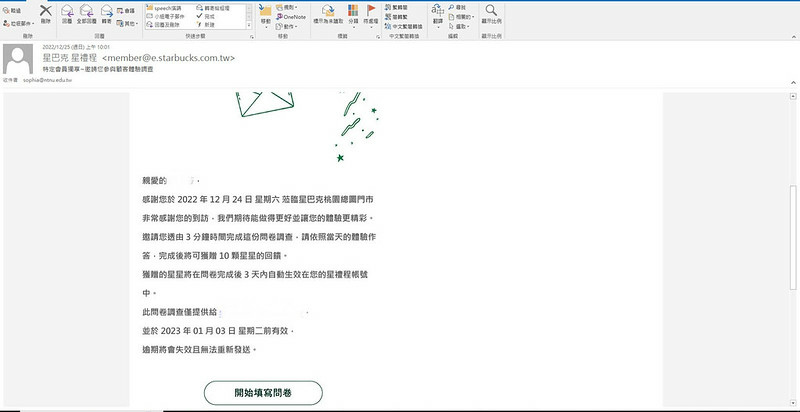Click the Zoom (顯示比例) magnifier
This screenshot has height=412, width=800.
click(x=491, y=14)
